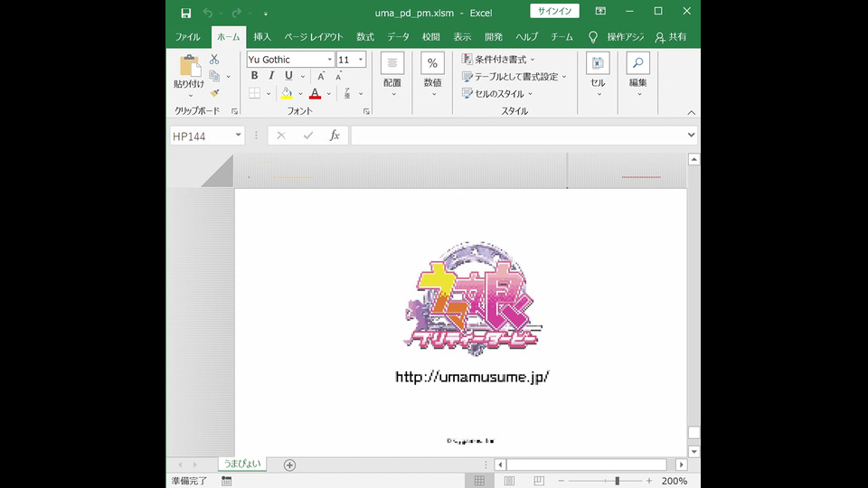Click the サインイン button
Viewport: 868px width, 488px height.
[554, 11]
